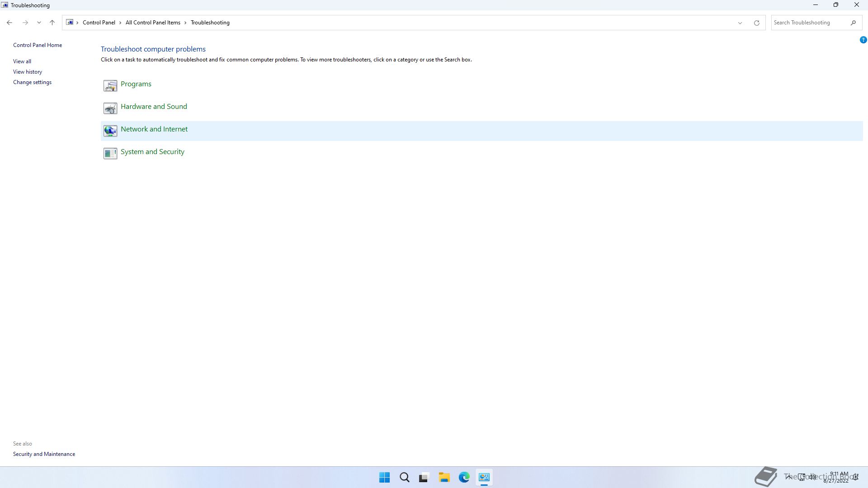Viewport: 868px width, 488px height.
Task: Focus the Search Troubleshooting field
Action: point(809,23)
